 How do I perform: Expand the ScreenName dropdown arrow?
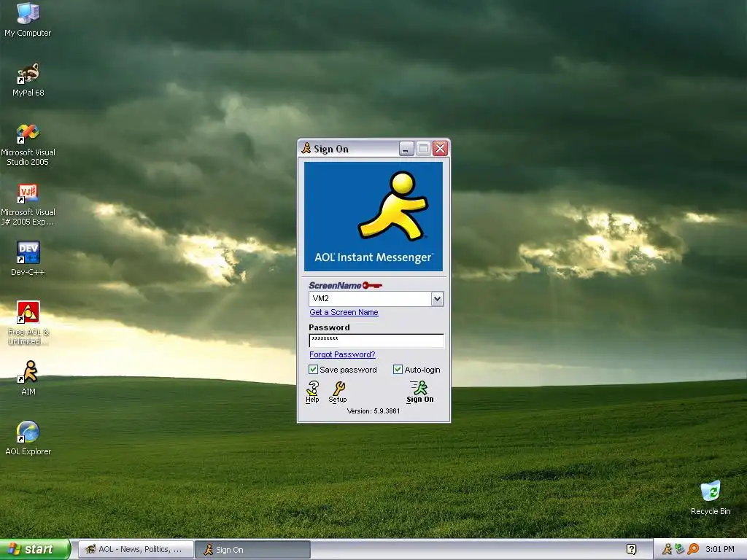pyautogui.click(x=438, y=299)
